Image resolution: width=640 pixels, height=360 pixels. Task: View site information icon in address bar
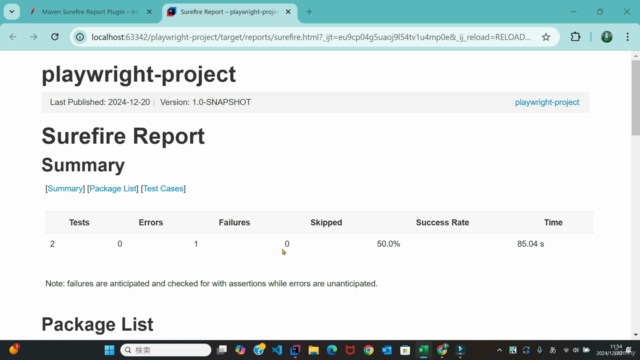click(x=80, y=37)
